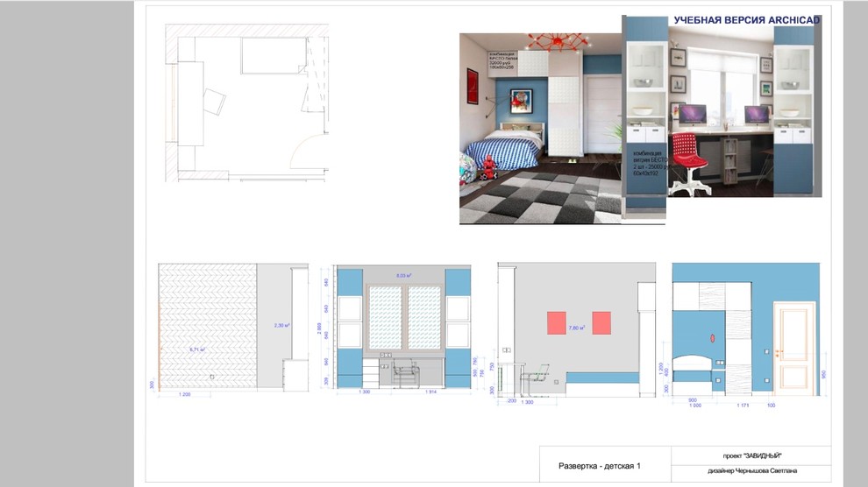Click the 'проект ЗАВИДНЫЙ' title cell
The width and height of the screenshot is (868, 487).
tap(751, 455)
